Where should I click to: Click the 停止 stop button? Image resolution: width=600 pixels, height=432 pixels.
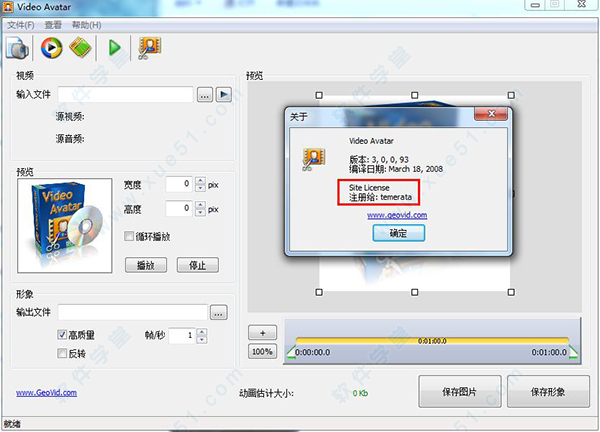tap(198, 265)
